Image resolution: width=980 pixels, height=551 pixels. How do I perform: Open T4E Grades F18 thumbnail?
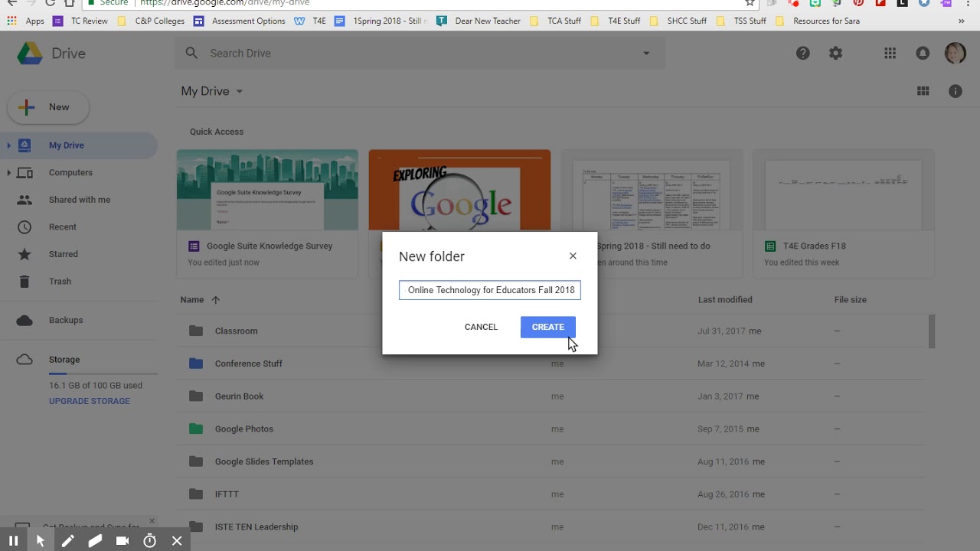[x=844, y=190]
